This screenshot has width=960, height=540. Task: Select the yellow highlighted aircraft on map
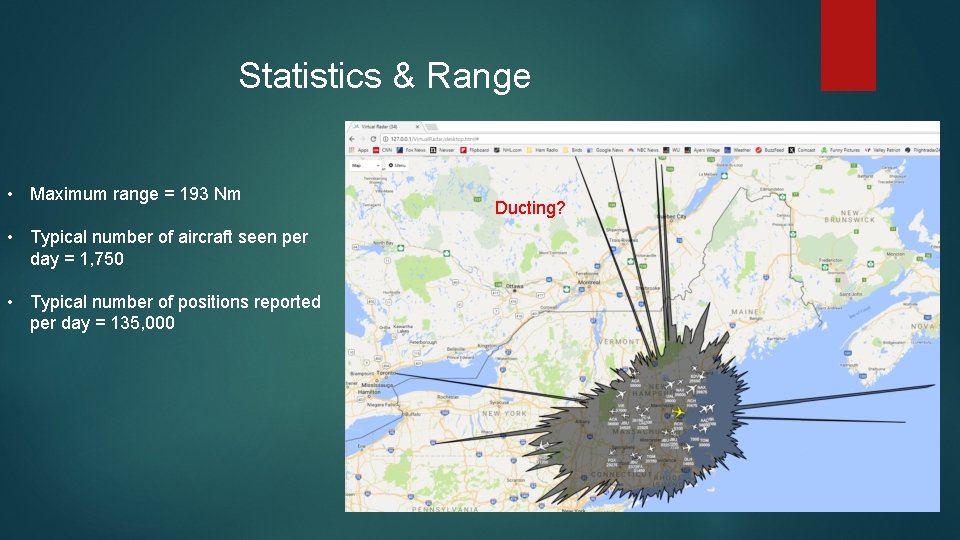[x=678, y=412]
